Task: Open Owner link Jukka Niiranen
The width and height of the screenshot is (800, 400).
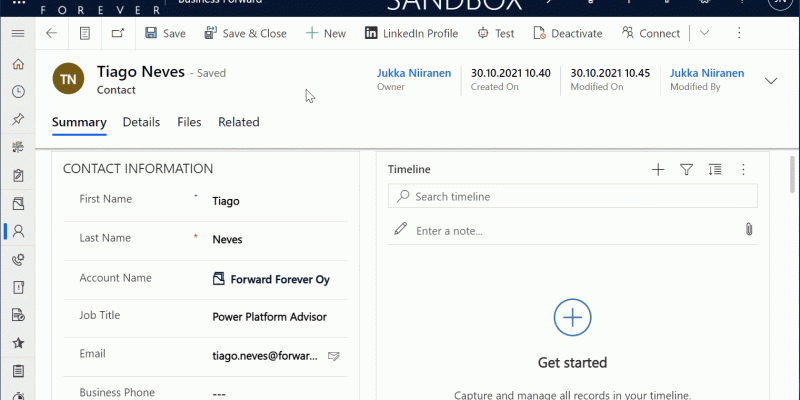Action: point(414,73)
